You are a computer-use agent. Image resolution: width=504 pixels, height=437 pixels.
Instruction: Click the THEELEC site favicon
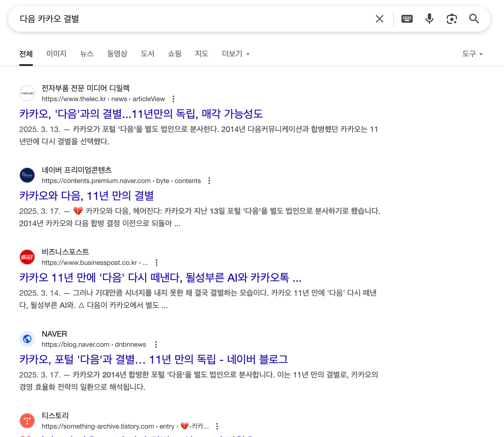(x=27, y=93)
